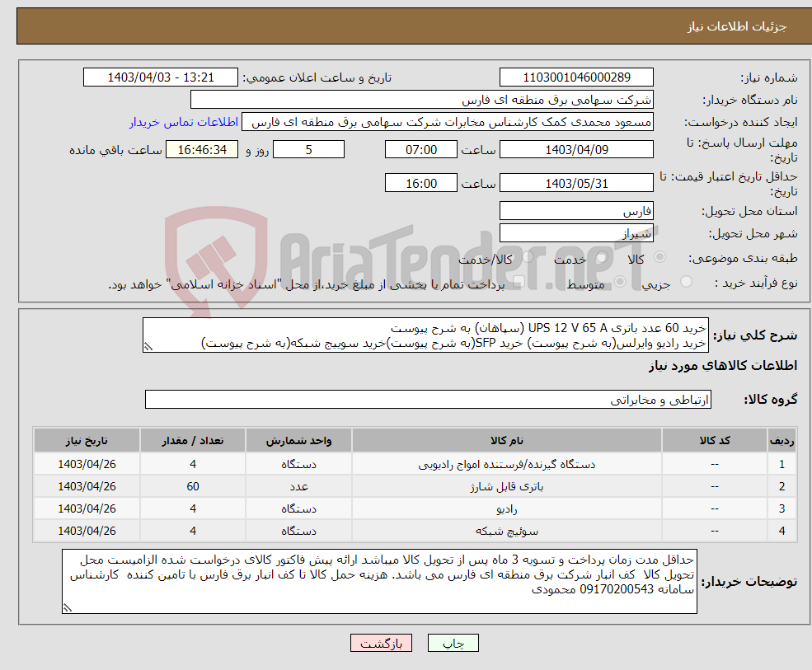Viewport: 812px width, 670px height.
Task: Click the validity hour field 16:00
Action: (x=421, y=183)
